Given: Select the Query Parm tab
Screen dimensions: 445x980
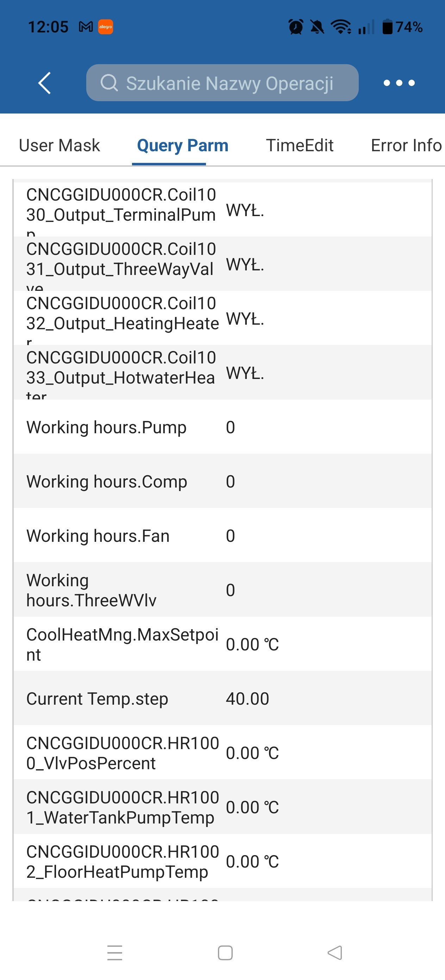Looking at the screenshot, I should [x=182, y=145].
